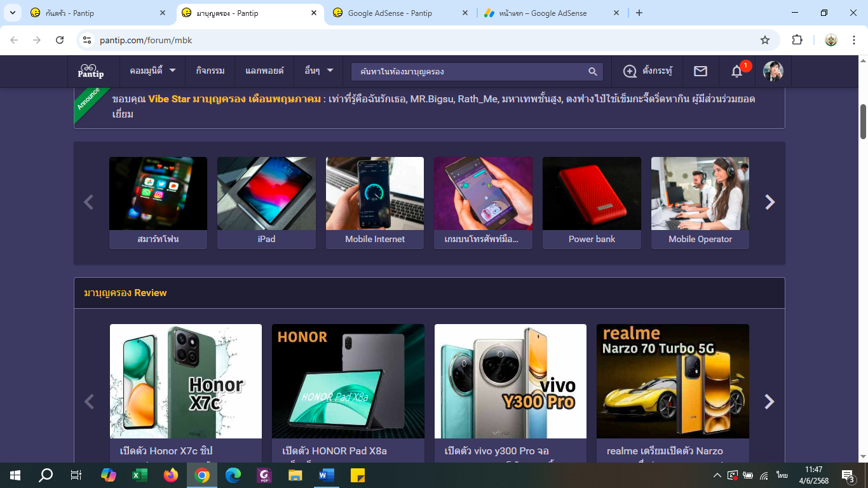Open the แลกพอยต์ menu item
Screen dimensions: 868x488
click(x=264, y=71)
